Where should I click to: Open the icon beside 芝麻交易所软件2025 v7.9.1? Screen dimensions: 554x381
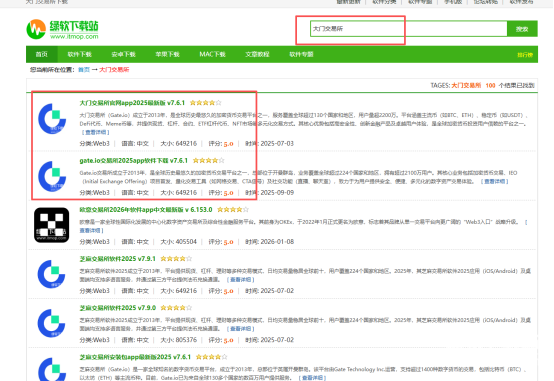pyautogui.click(x=52, y=274)
